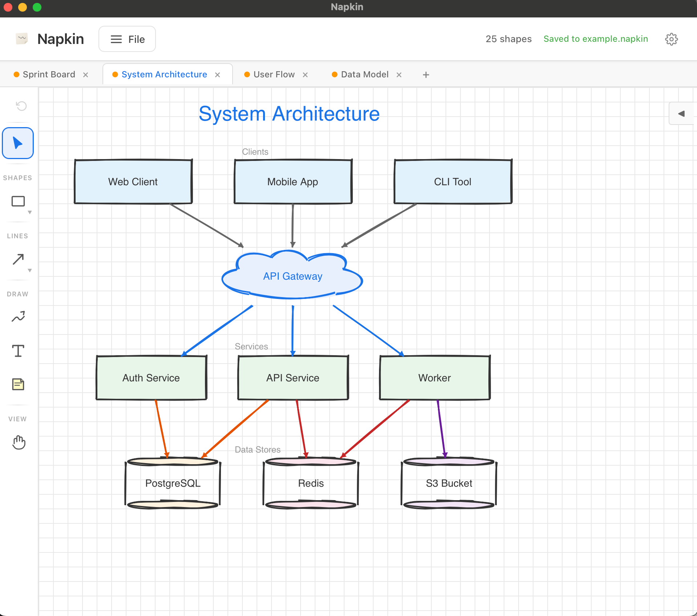
Task: Activate the freehand draw tool
Action: tap(17, 316)
